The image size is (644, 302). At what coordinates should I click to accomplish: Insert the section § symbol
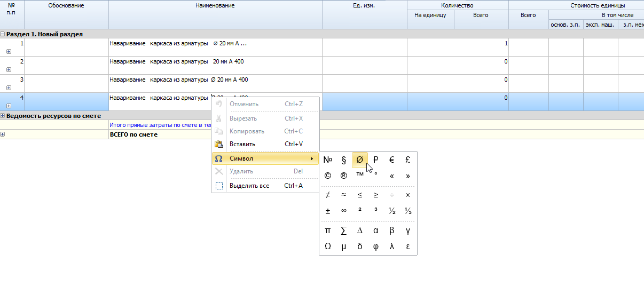click(344, 160)
